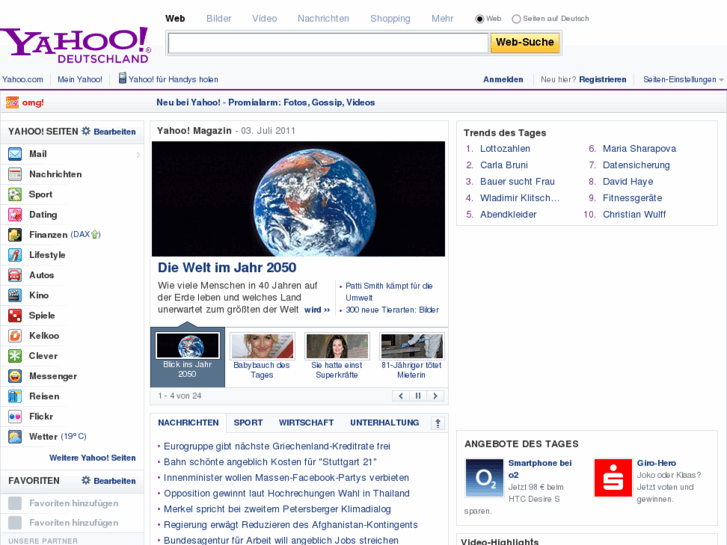Image resolution: width=727 pixels, height=545 pixels.
Task: Open the Seiten-Einstellungen dropdown
Action: [683, 79]
